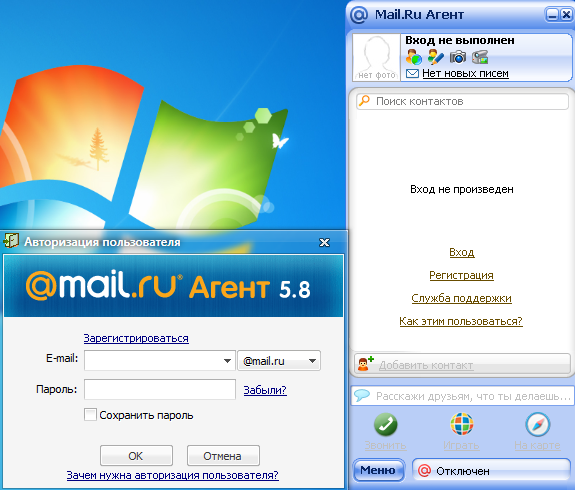This screenshot has width=575, height=490.
Task: Click the edit profile pencil icon
Action: tap(436, 57)
